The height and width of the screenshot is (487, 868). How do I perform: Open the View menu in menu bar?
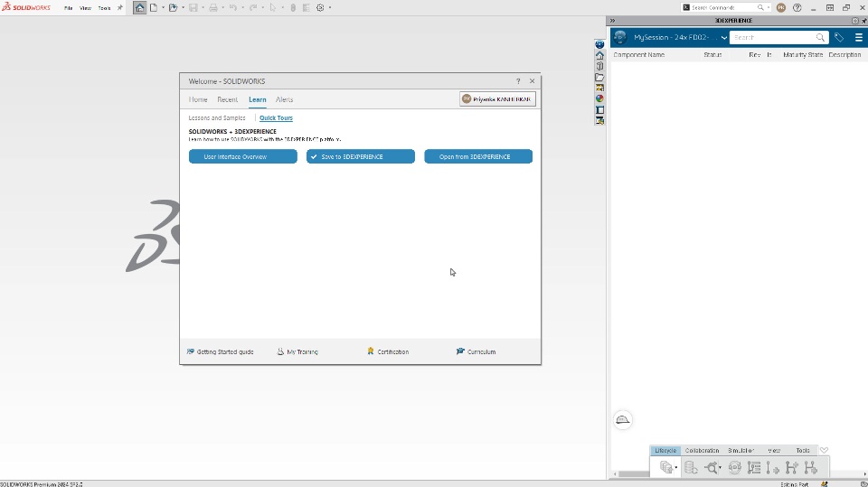[x=85, y=8]
